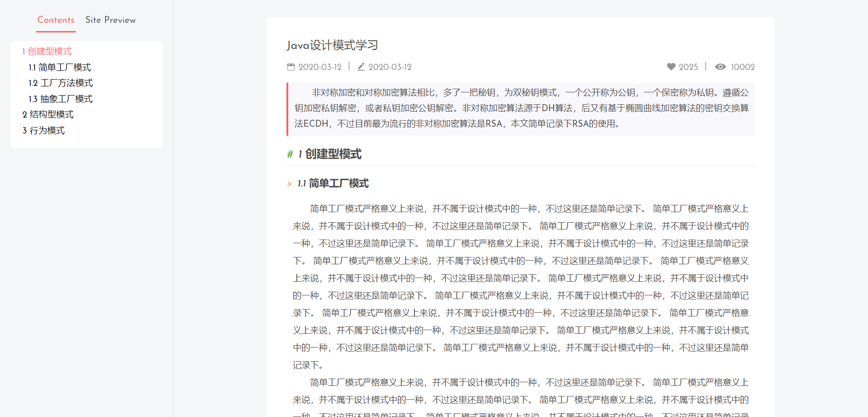
Task: Open the Site Preview tab
Action: click(x=111, y=20)
